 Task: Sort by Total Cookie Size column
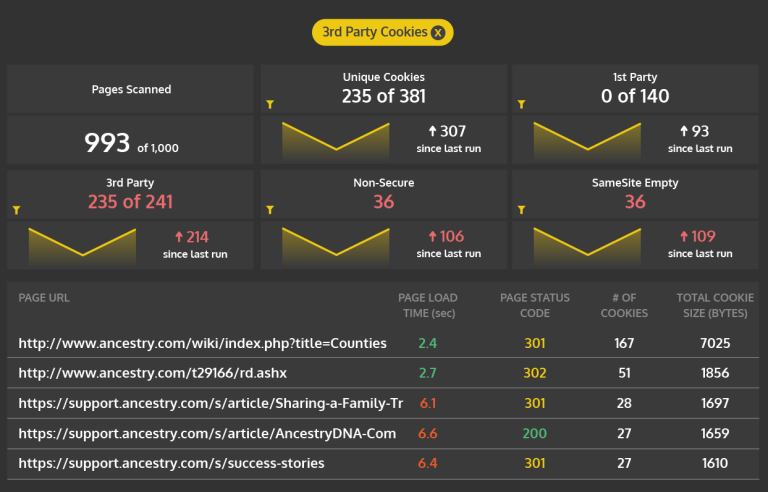point(715,305)
